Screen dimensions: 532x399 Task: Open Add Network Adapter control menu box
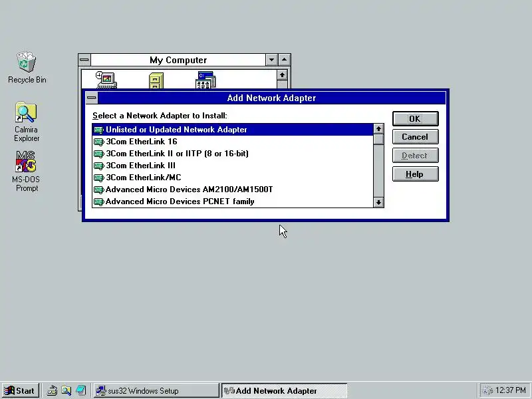(x=92, y=98)
